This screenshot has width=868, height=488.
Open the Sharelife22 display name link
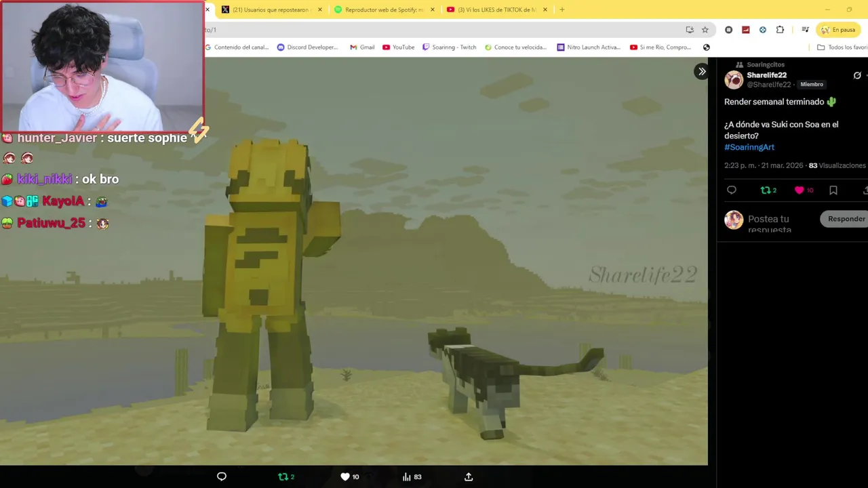coord(766,75)
